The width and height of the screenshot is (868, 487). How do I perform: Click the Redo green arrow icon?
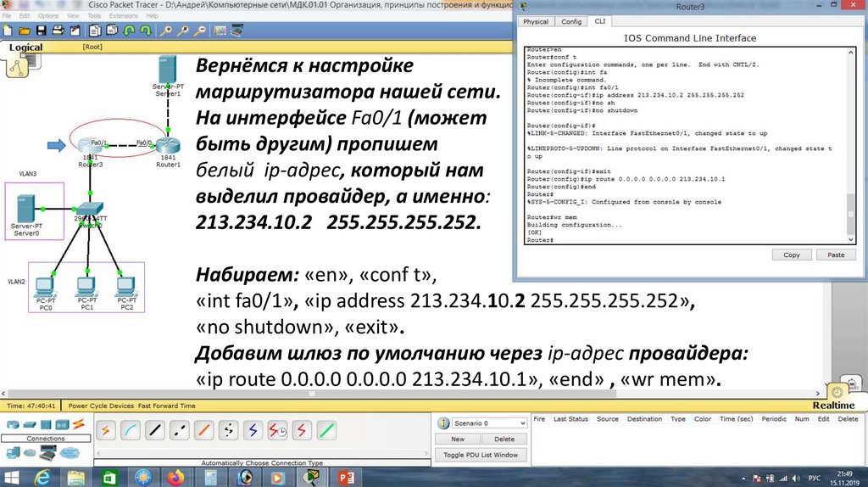click(146, 31)
